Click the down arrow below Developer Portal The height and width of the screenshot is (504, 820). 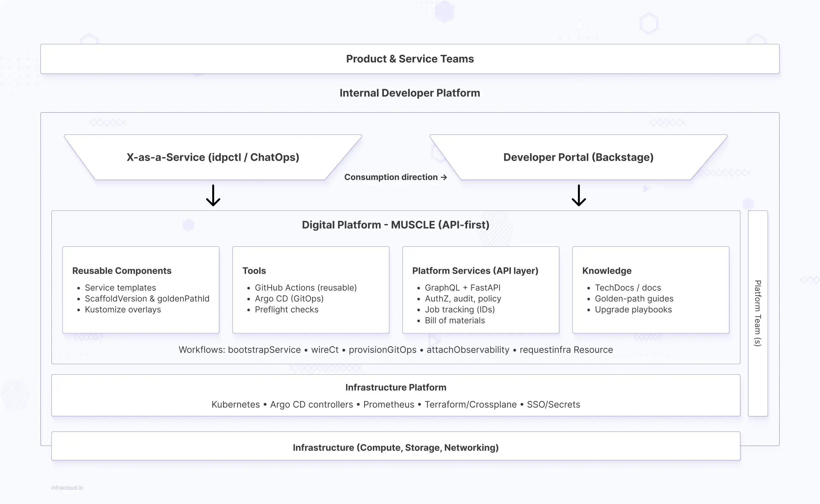[x=579, y=195]
